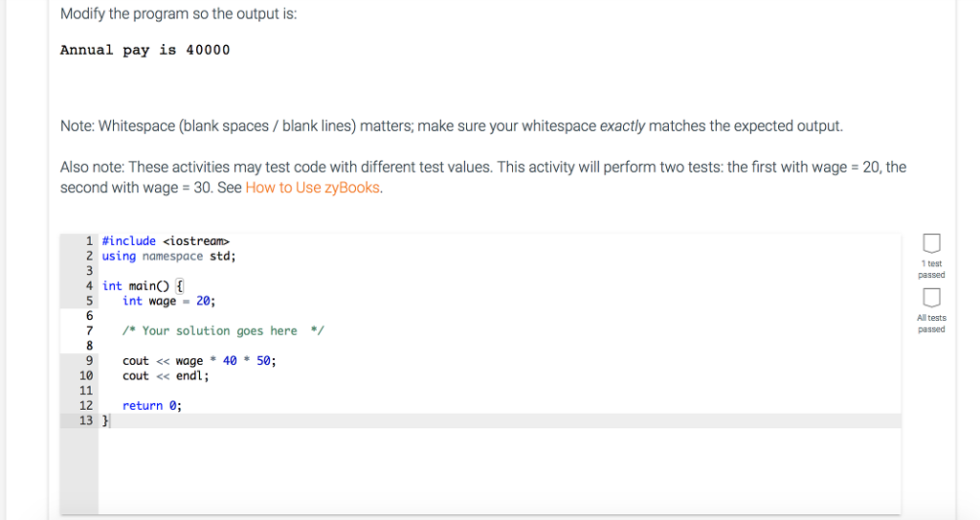Click line number 9 in the gutter
This screenshot has width=980, height=520.
click(89, 361)
